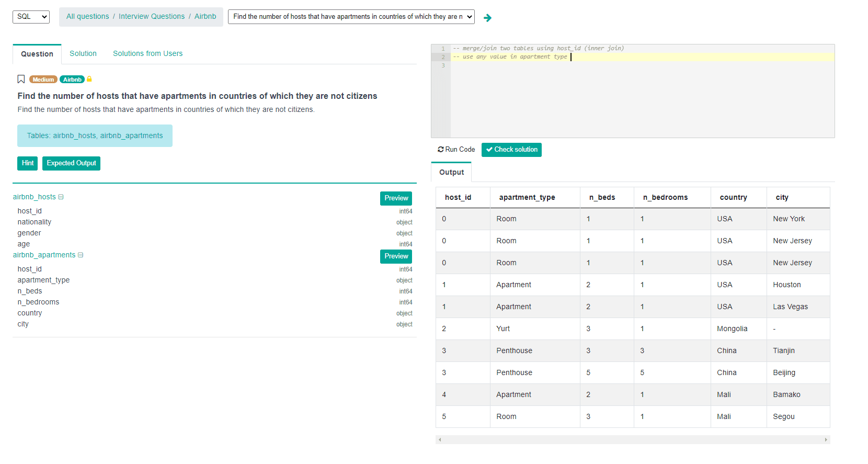Screen dimensions: 868x464
Task: Collapse the airbnb_apartments table schema
Action: [x=81, y=255]
